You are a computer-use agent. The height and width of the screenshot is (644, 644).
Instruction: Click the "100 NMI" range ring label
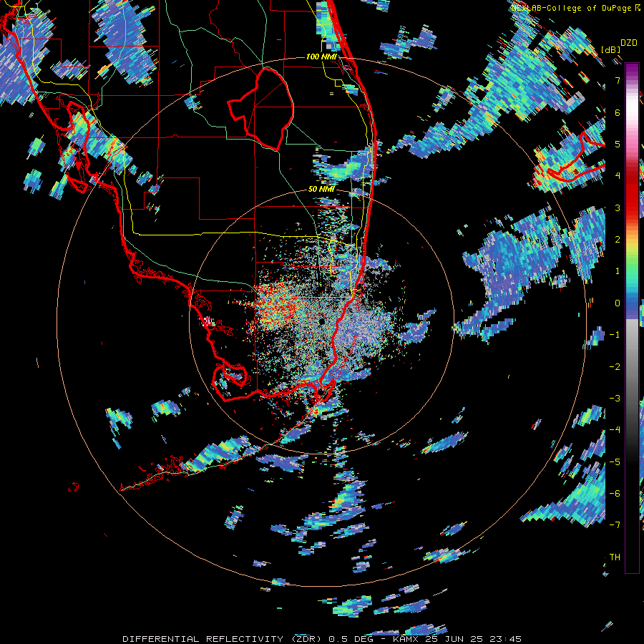click(321, 57)
